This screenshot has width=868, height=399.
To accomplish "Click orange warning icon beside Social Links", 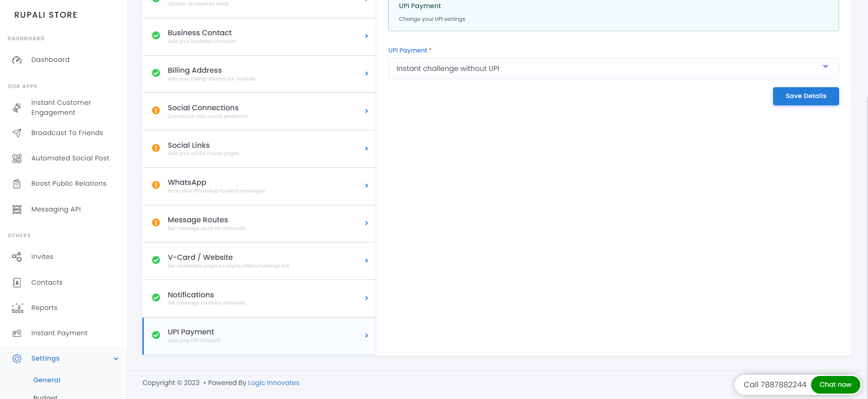I will tap(156, 148).
